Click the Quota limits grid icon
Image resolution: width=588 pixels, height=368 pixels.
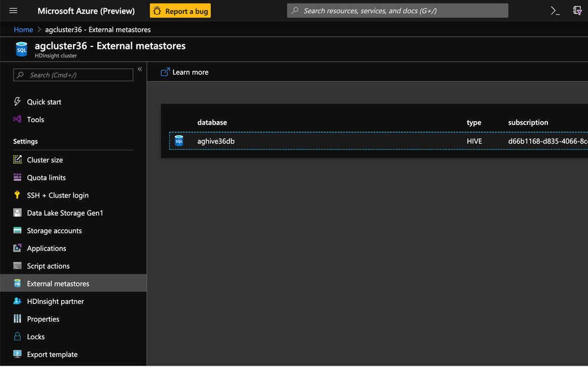tap(17, 177)
